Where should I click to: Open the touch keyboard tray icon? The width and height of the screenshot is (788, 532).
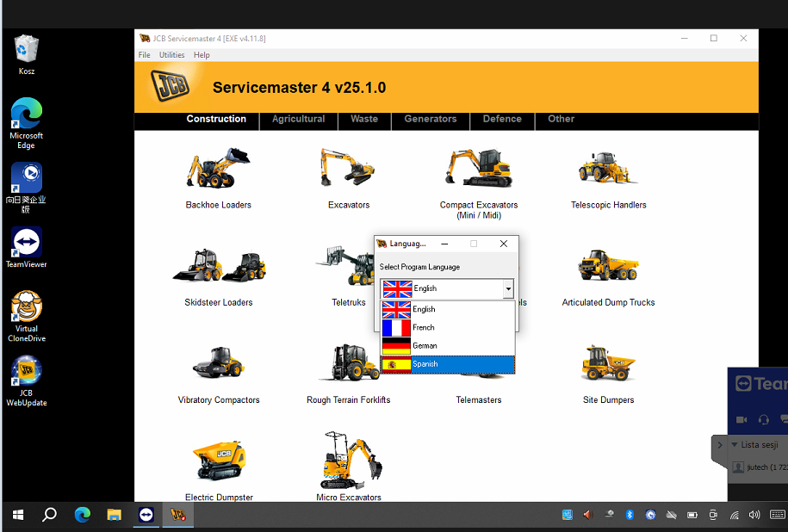[778, 515]
